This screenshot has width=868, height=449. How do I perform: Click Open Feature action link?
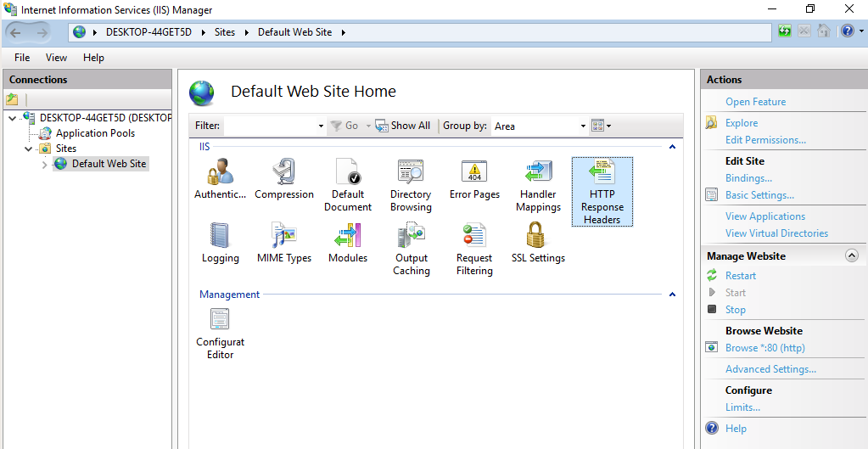click(x=756, y=102)
